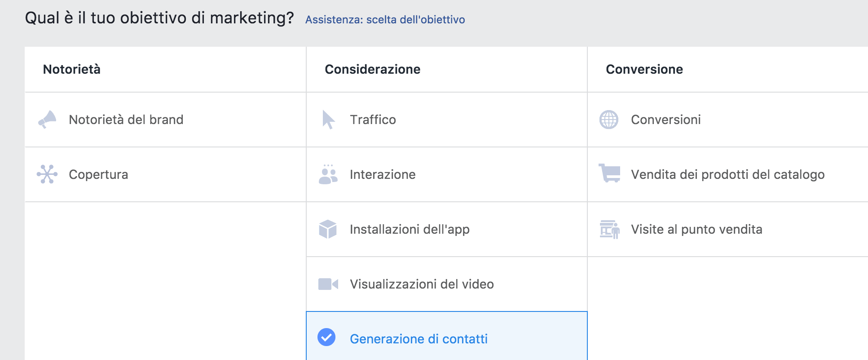Viewport: 868px width, 360px height.
Task: Click the Interazione people icon
Action: click(328, 174)
